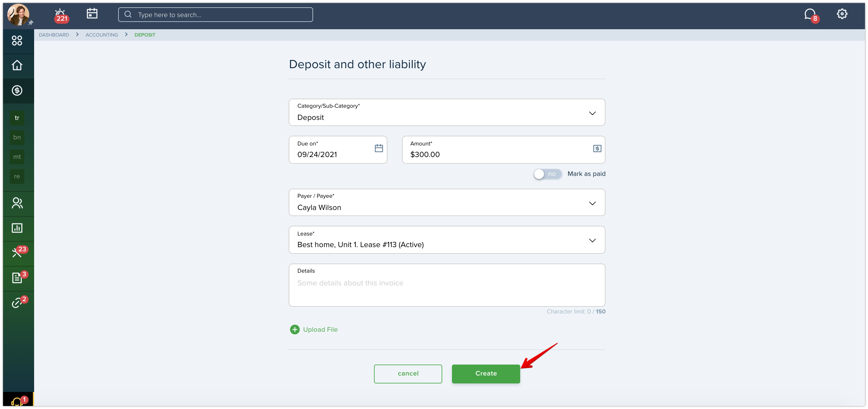Screen dimensions: 868x409
Task: Open the calendar picker in Due on field
Action: tap(379, 148)
